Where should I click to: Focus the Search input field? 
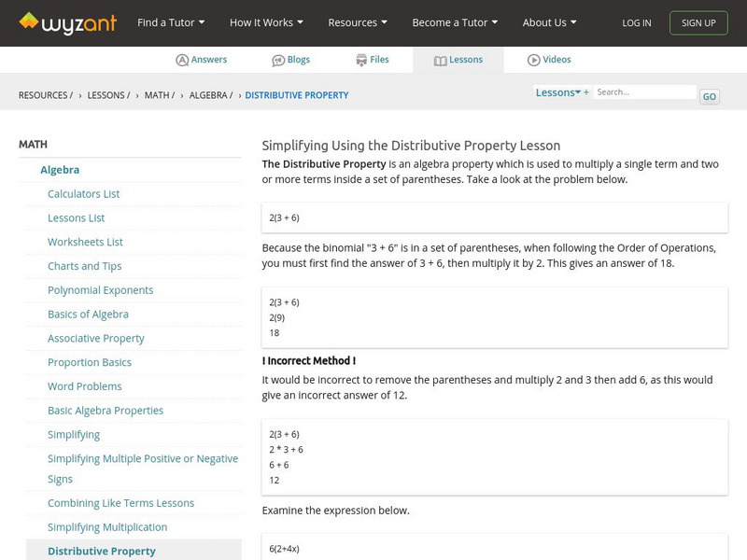pyautogui.click(x=645, y=92)
